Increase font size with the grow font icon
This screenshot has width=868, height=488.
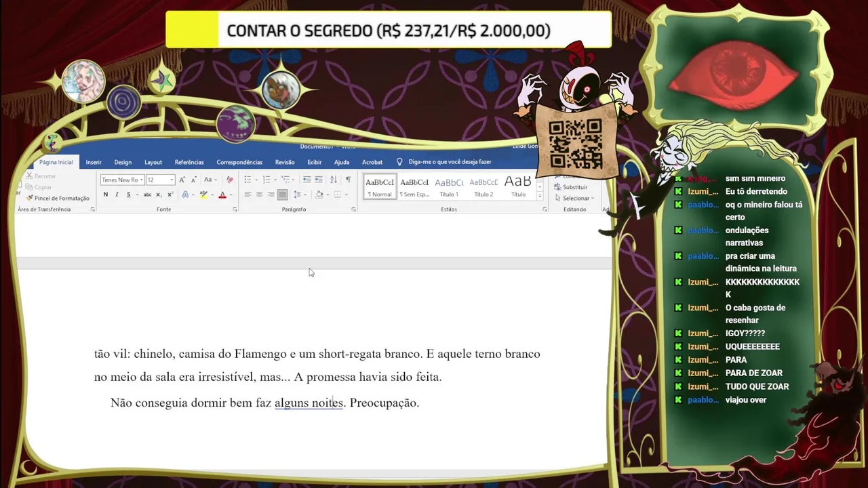[182, 180]
